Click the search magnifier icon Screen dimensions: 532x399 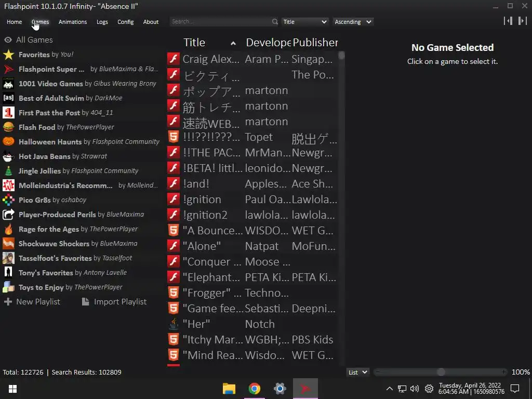coord(275,22)
